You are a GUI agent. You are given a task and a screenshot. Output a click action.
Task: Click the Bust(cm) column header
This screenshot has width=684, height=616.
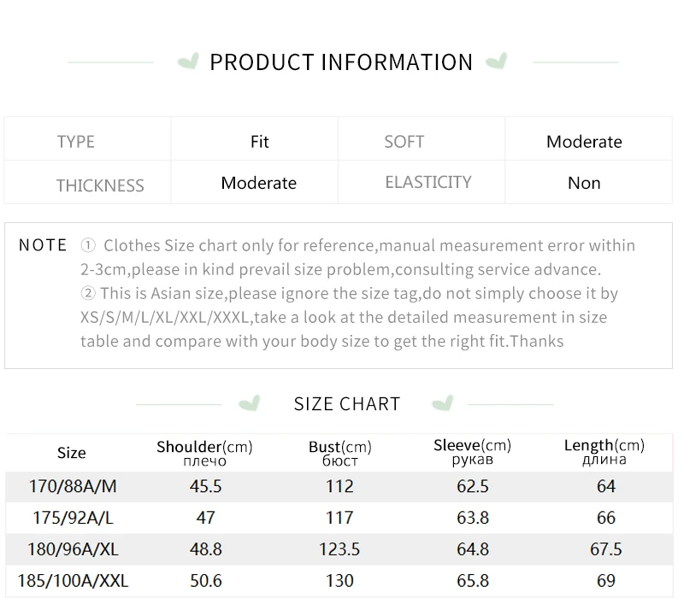[339, 452]
